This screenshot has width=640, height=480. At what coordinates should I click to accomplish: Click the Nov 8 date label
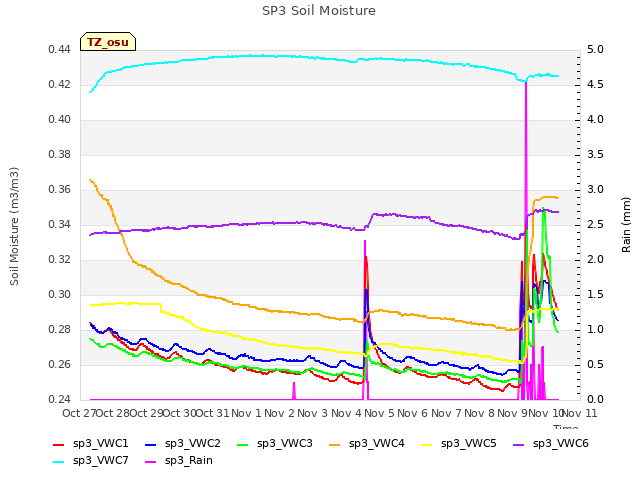tap(479, 413)
